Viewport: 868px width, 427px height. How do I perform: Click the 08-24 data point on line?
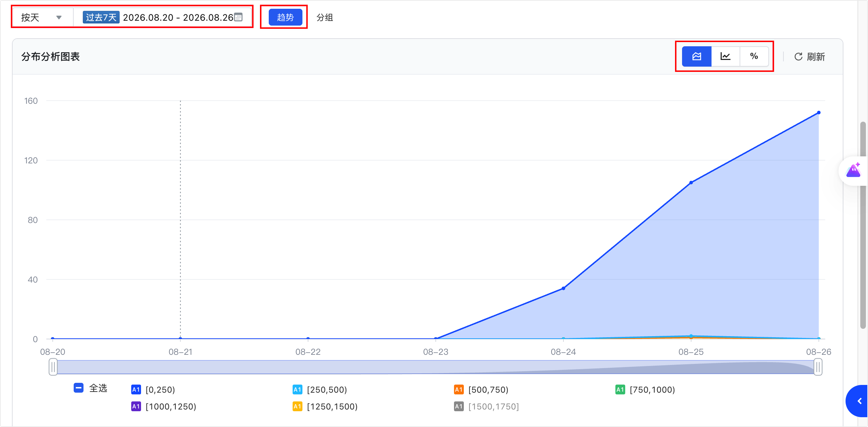click(x=563, y=288)
